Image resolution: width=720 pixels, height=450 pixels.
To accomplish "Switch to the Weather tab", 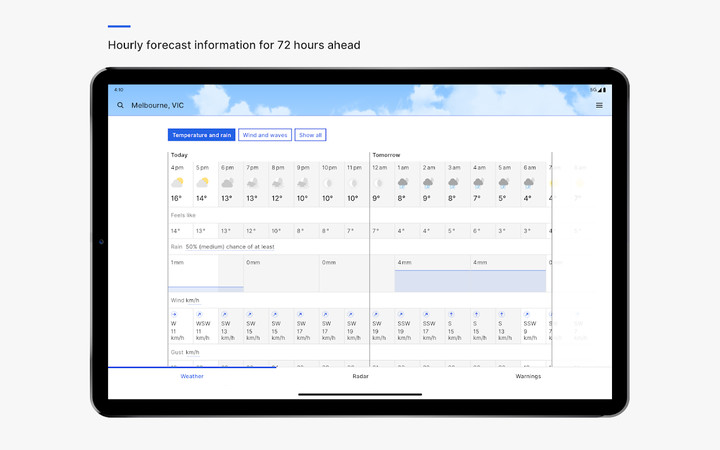I will (192, 376).
